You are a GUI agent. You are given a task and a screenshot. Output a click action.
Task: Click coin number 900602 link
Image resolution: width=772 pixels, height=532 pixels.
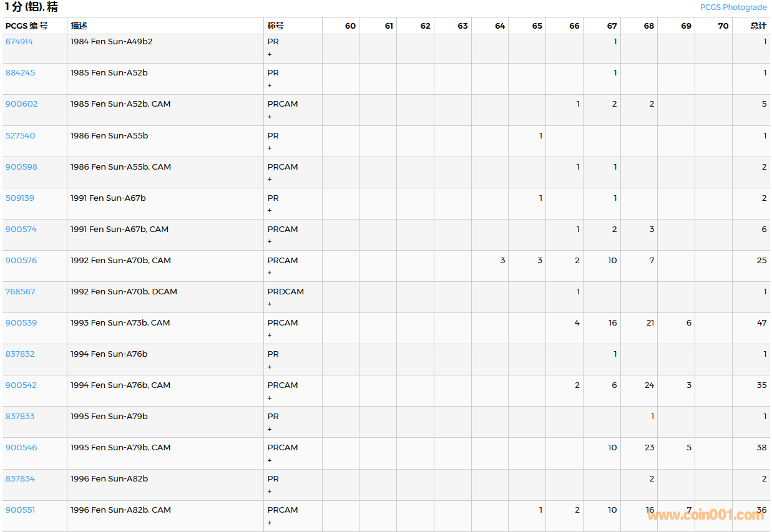[x=22, y=104]
